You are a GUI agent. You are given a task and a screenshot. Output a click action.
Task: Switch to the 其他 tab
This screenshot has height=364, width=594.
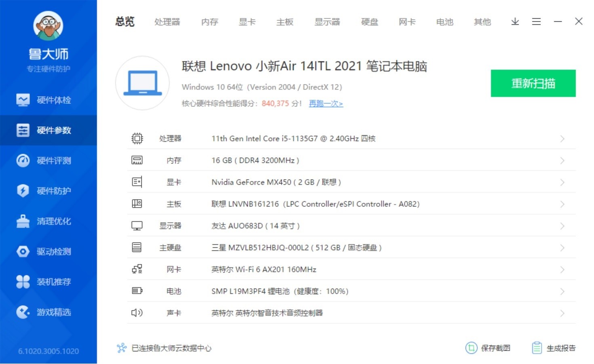click(x=482, y=22)
